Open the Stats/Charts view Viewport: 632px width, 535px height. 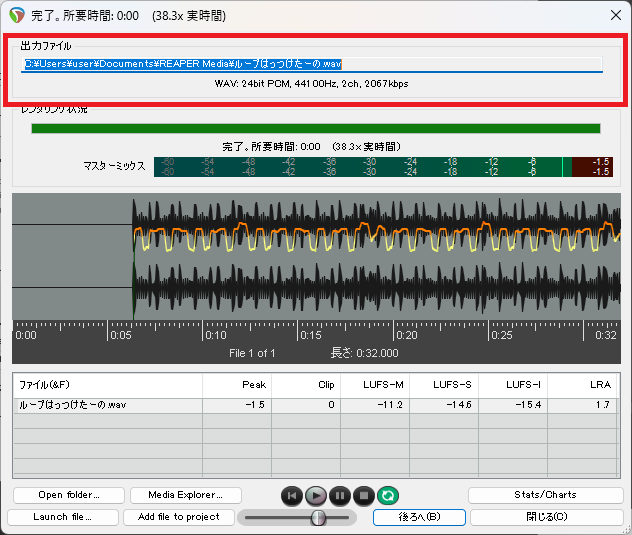click(546, 495)
